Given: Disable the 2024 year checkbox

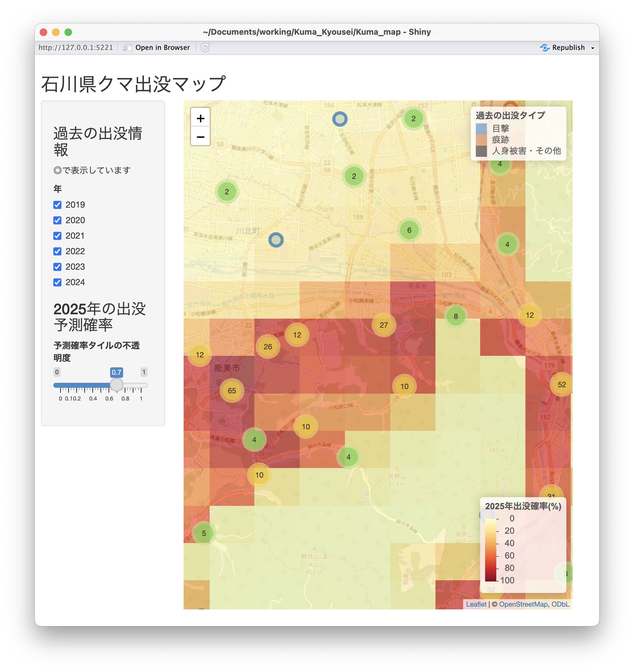Looking at the screenshot, I should click(x=57, y=282).
